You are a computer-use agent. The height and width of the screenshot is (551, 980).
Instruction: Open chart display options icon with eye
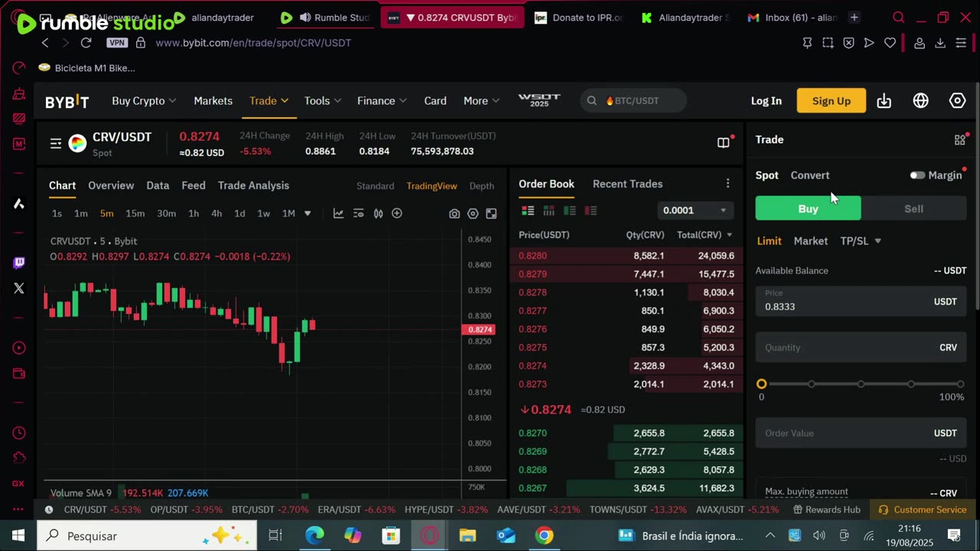click(358, 214)
